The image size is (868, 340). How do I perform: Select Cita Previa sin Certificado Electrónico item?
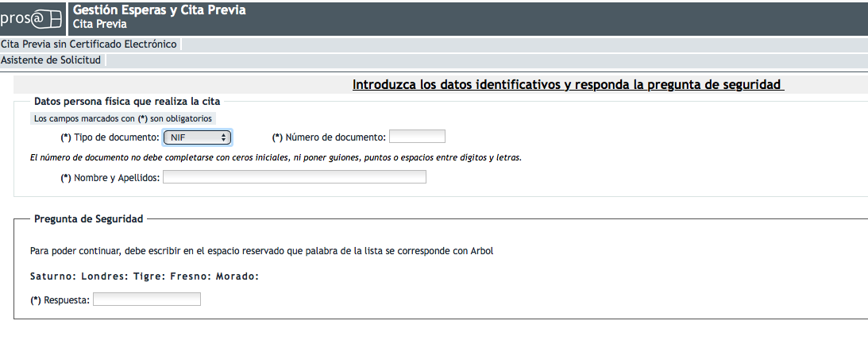point(89,44)
